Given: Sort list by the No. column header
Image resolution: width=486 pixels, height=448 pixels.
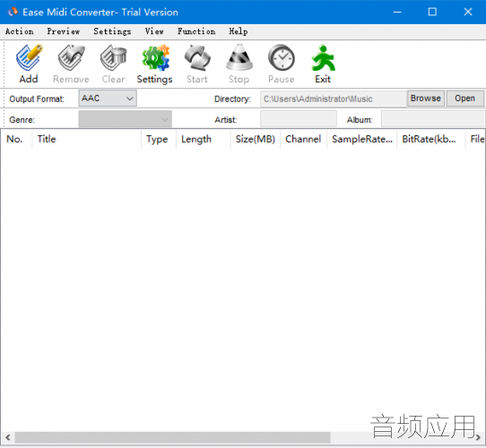Looking at the screenshot, I should [x=16, y=139].
